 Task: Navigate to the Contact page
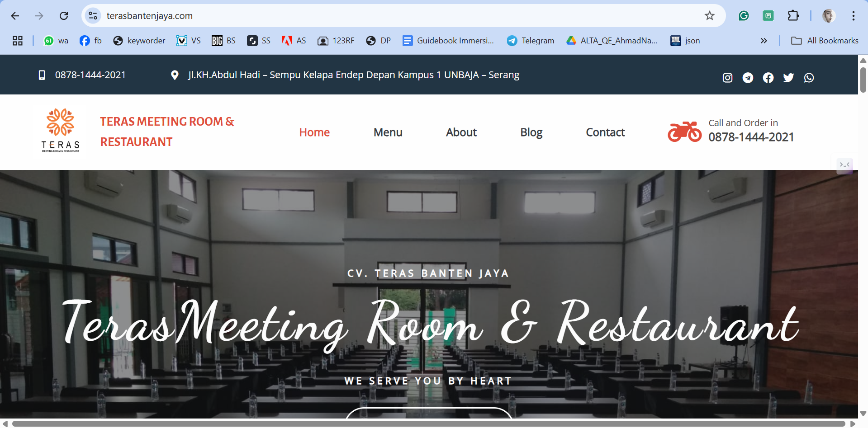click(x=605, y=132)
